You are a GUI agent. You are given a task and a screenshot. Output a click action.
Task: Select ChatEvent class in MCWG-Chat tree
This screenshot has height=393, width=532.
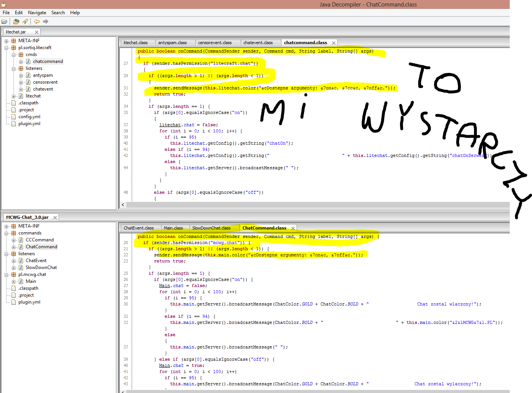[x=36, y=261]
